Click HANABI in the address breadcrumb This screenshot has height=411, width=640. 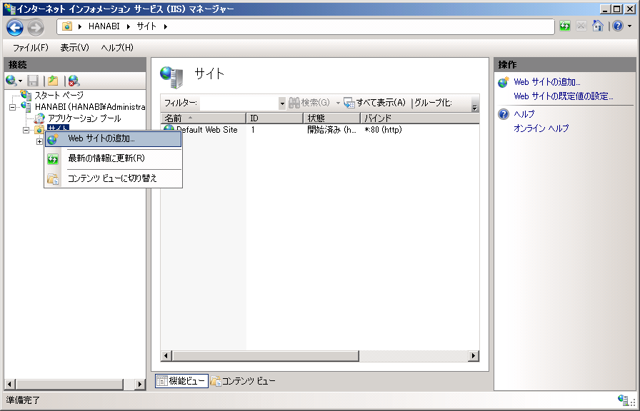click(104, 27)
